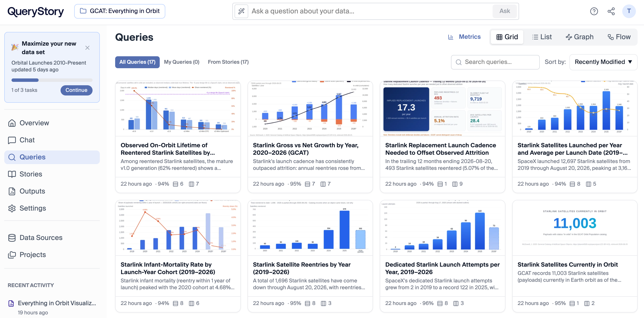Open Chat from the sidebar
644x318 pixels.
52,140
